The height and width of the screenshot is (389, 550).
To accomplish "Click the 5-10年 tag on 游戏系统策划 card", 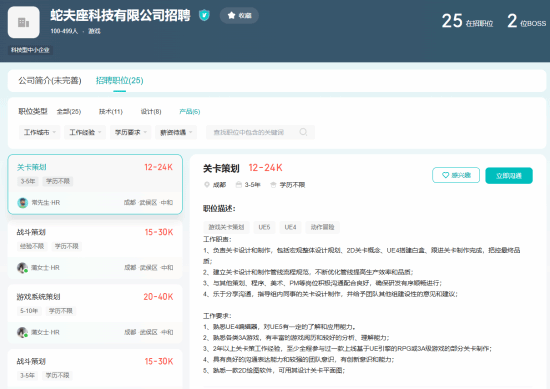I will click(29, 311).
